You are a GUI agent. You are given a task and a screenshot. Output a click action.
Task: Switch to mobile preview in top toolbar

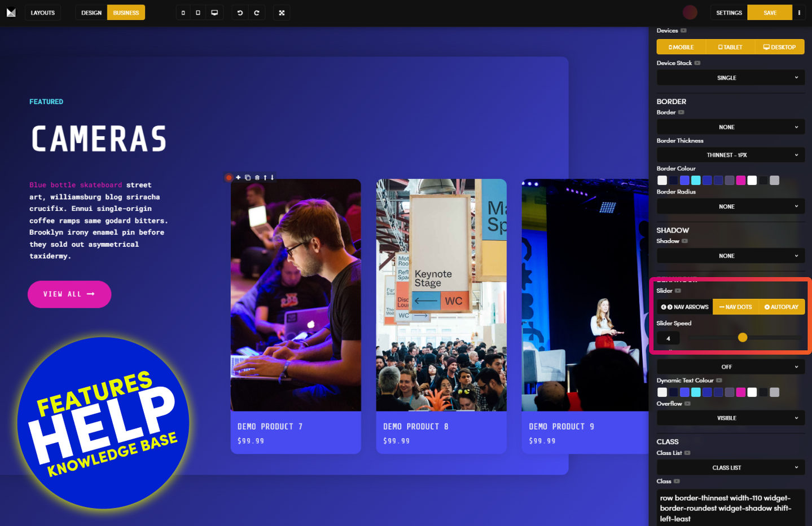[x=183, y=12]
